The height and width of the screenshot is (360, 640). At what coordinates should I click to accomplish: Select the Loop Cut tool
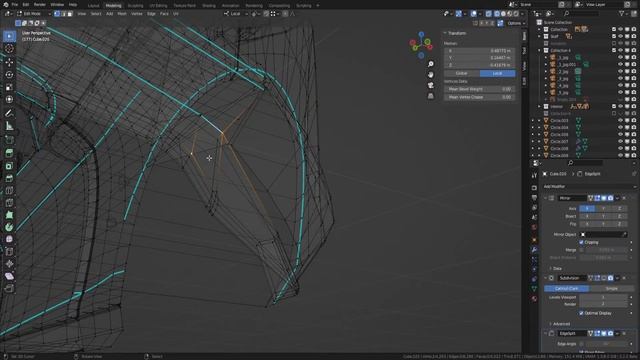[9, 190]
